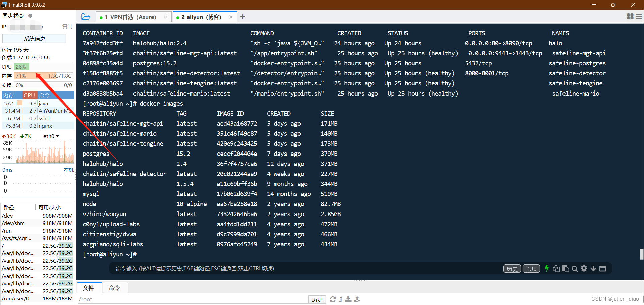644x305 pixels.
Task: Click image ID aed43a168772
Action: 237,123
